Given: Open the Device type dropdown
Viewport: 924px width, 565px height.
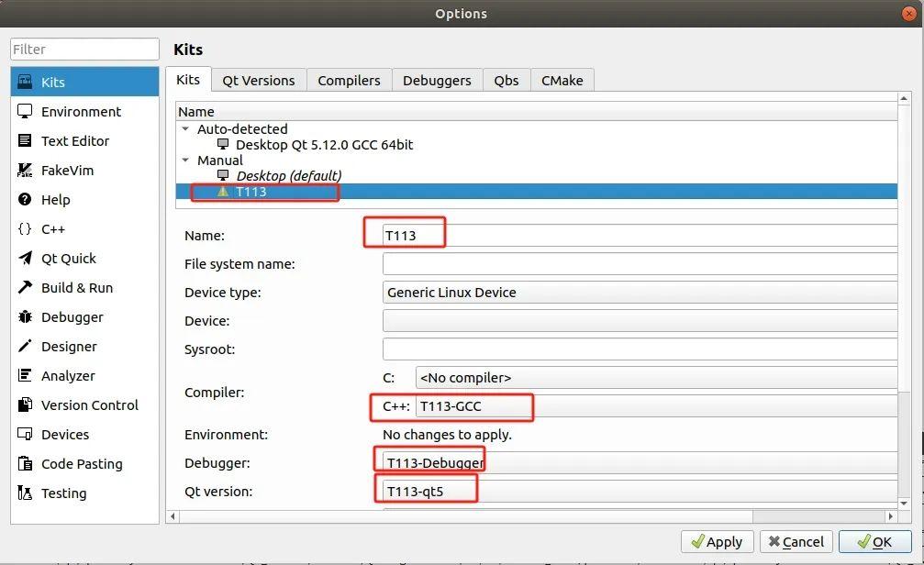Looking at the screenshot, I should pos(640,293).
